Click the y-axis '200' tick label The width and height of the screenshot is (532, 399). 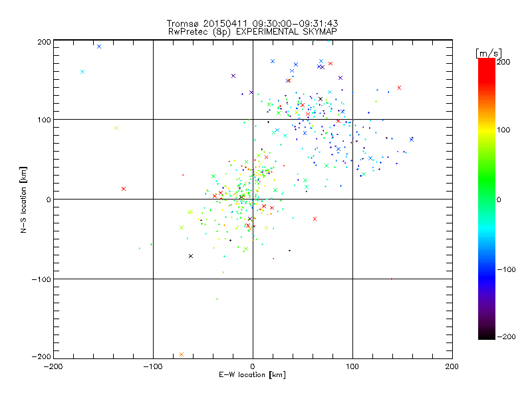point(44,42)
